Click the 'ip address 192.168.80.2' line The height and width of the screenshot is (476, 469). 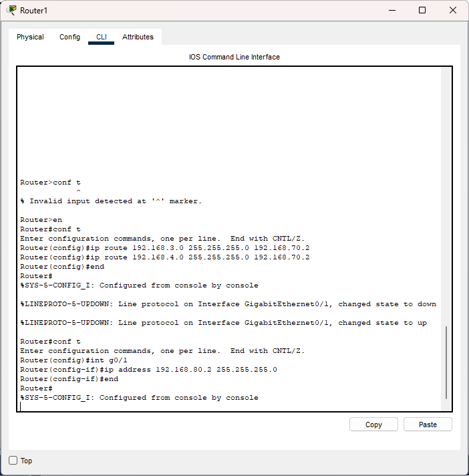(x=148, y=370)
